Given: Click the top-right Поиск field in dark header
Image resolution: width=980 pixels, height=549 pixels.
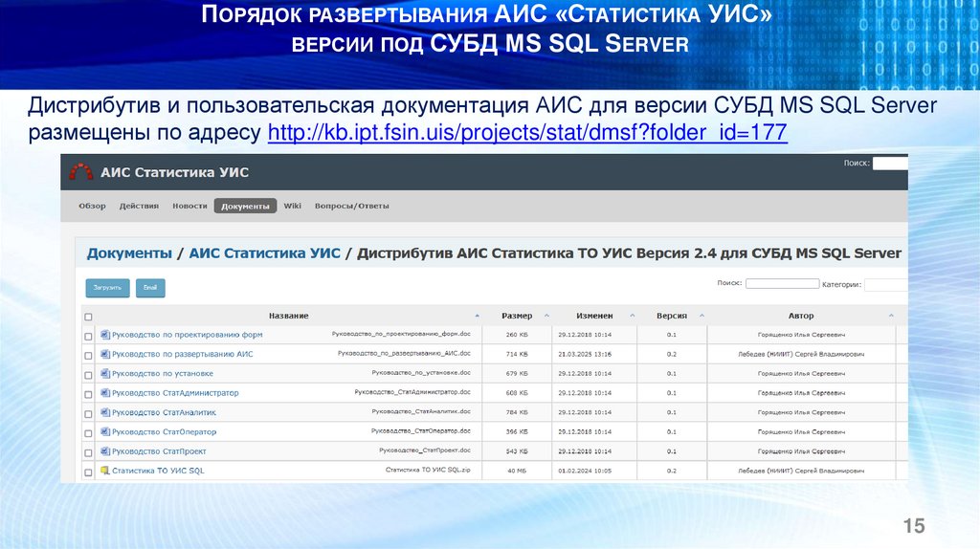Looking at the screenshot, I should click(x=890, y=163).
